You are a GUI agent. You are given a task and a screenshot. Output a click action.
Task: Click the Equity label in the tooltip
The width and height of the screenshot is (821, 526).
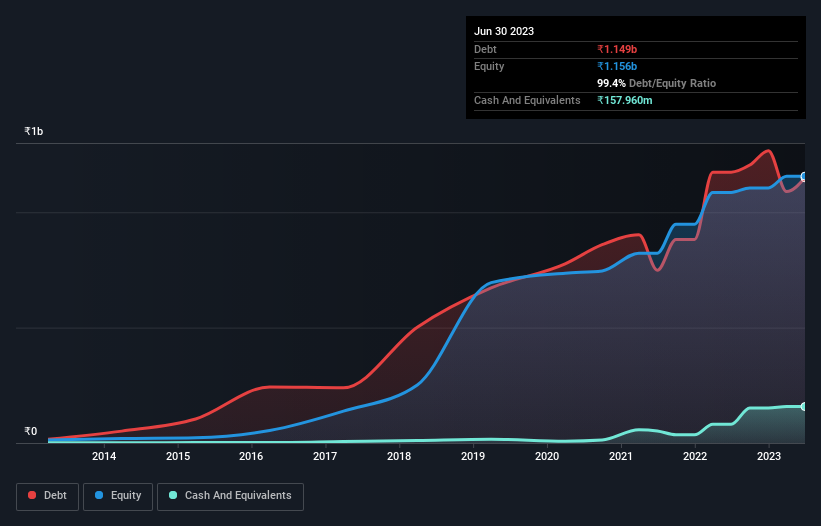coord(489,66)
